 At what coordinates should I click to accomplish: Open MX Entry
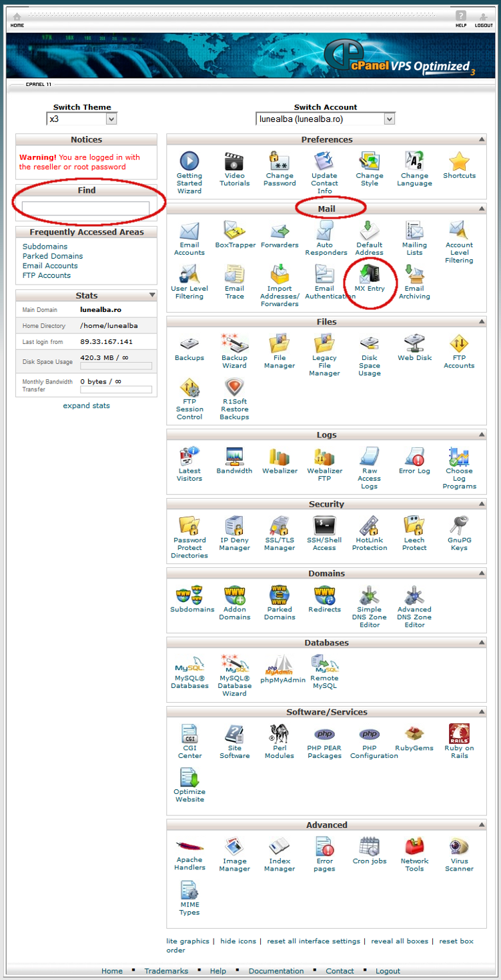[370, 278]
